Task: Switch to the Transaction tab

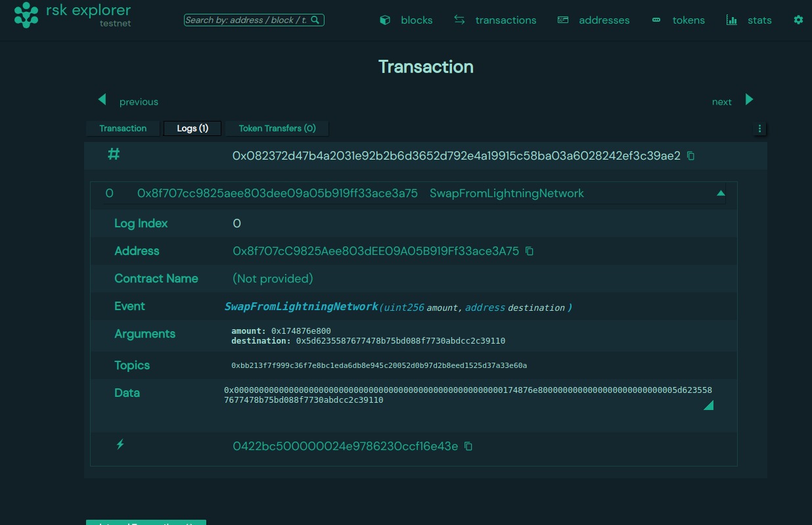Action: pos(123,128)
